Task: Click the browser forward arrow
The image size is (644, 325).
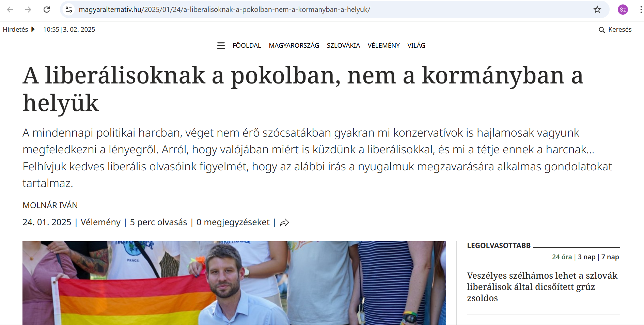Action: tap(28, 10)
